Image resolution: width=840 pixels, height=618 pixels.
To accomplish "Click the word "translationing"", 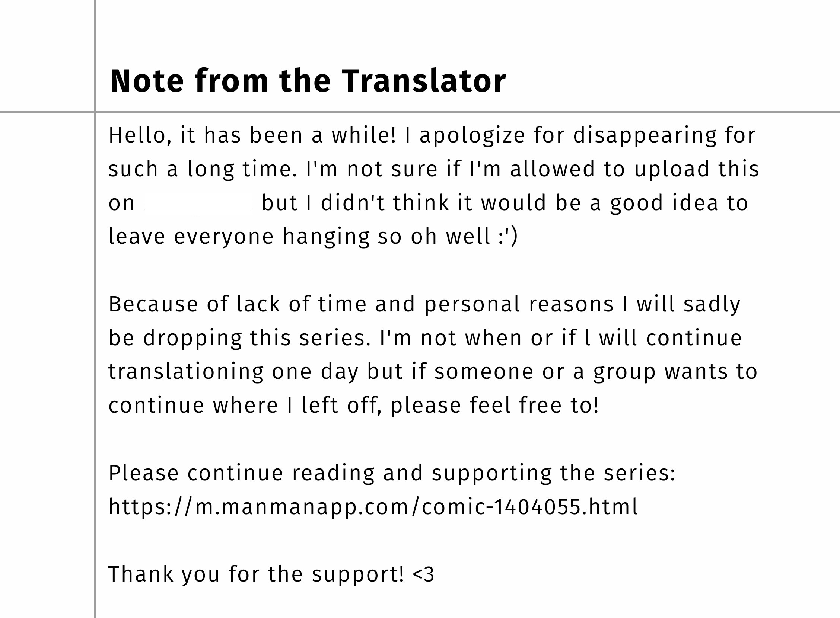I will point(186,372).
